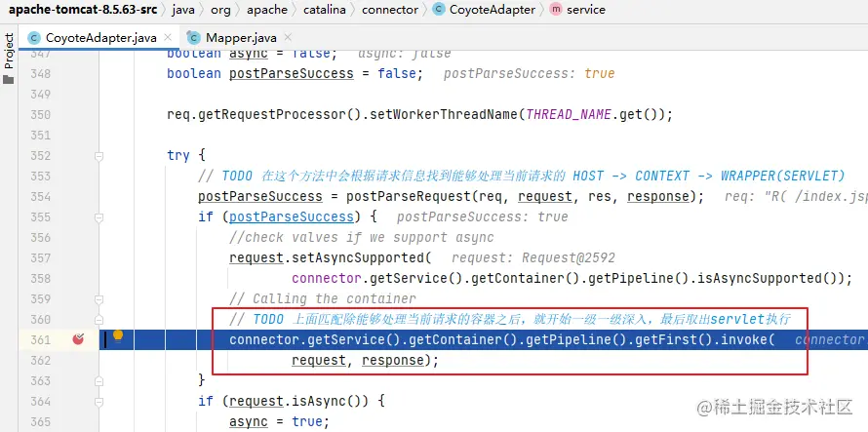Screen dimensions: 868x432
Task: Close the CoyoteAdapter.java tab
Action: click(168, 38)
